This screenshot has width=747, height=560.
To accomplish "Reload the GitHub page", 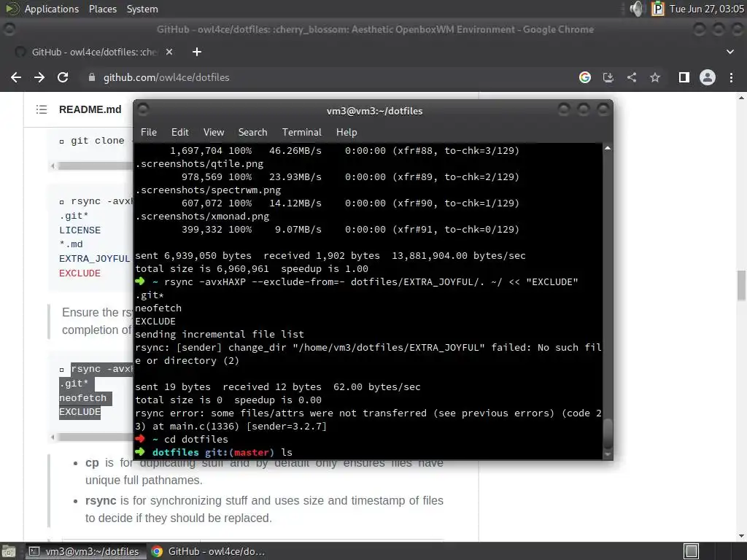I will [63, 77].
